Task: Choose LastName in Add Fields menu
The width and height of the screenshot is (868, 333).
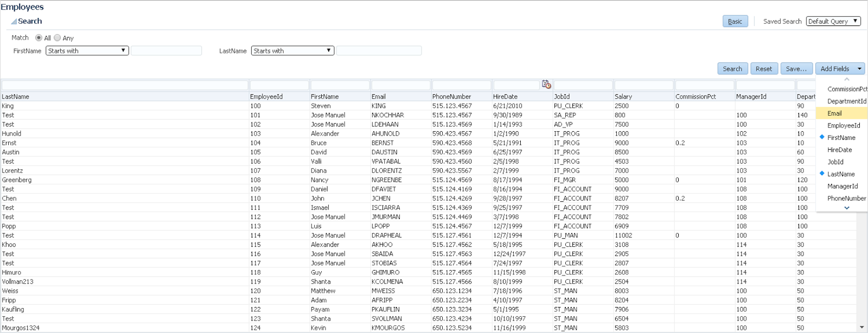Action: tap(841, 174)
